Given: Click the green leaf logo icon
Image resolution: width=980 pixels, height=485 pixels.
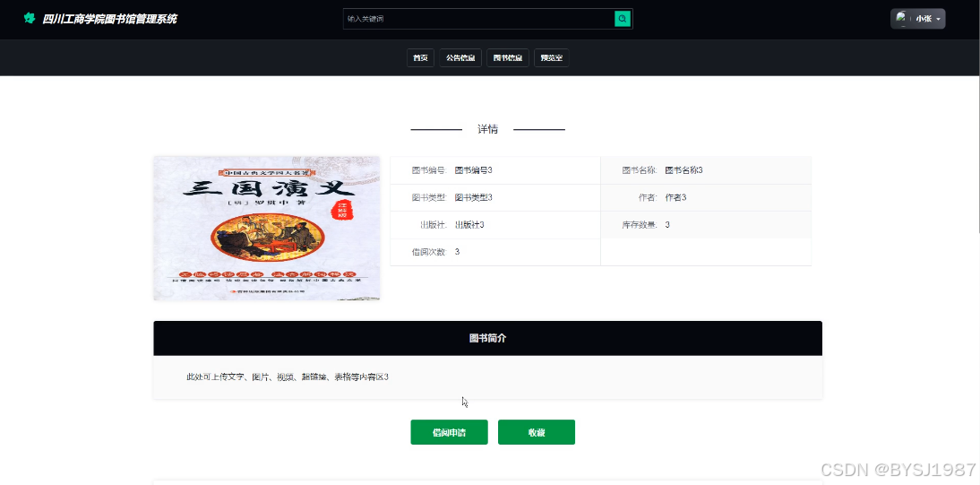Looking at the screenshot, I should 29,18.
